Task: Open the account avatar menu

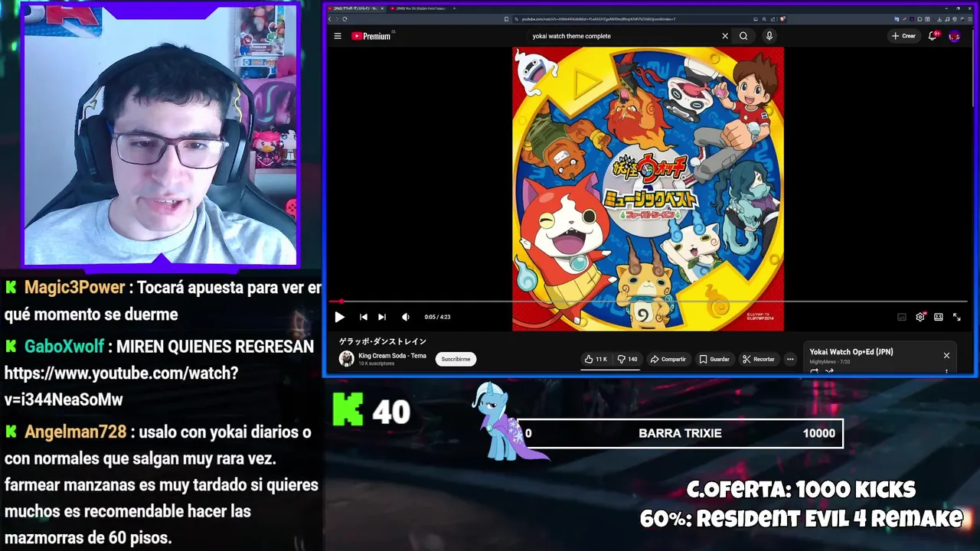Action: pos(954,36)
